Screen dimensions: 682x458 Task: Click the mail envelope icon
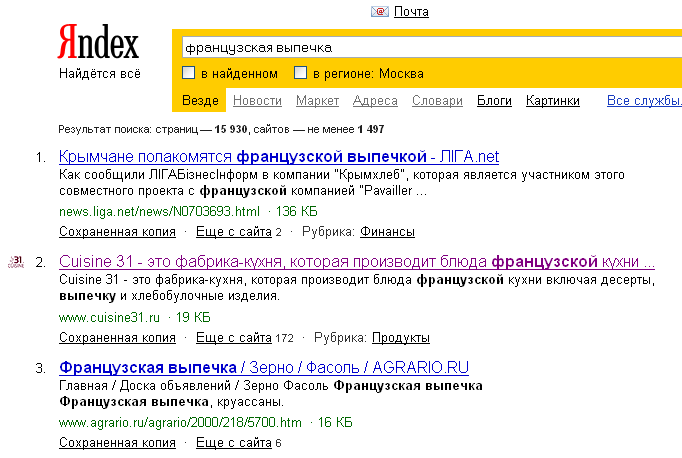click(x=379, y=12)
